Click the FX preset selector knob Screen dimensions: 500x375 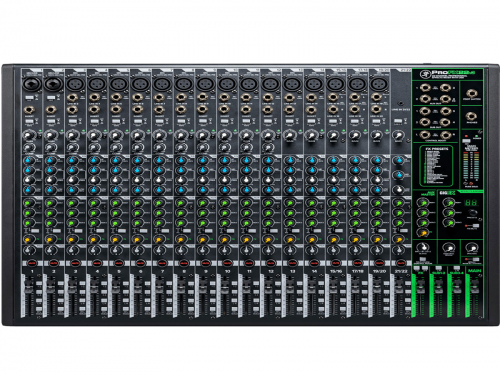pyautogui.click(x=472, y=213)
